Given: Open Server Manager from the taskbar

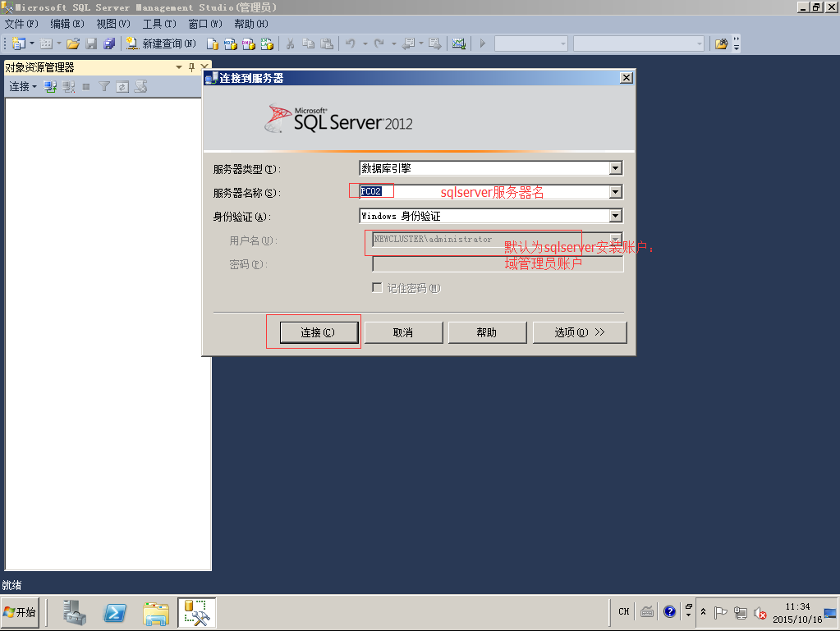Looking at the screenshot, I should coord(76,612).
